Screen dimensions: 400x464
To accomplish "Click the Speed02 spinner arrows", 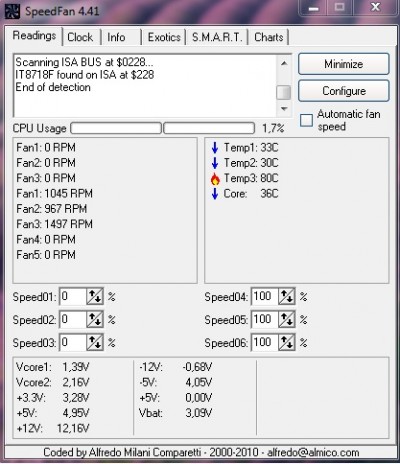I will (95, 319).
